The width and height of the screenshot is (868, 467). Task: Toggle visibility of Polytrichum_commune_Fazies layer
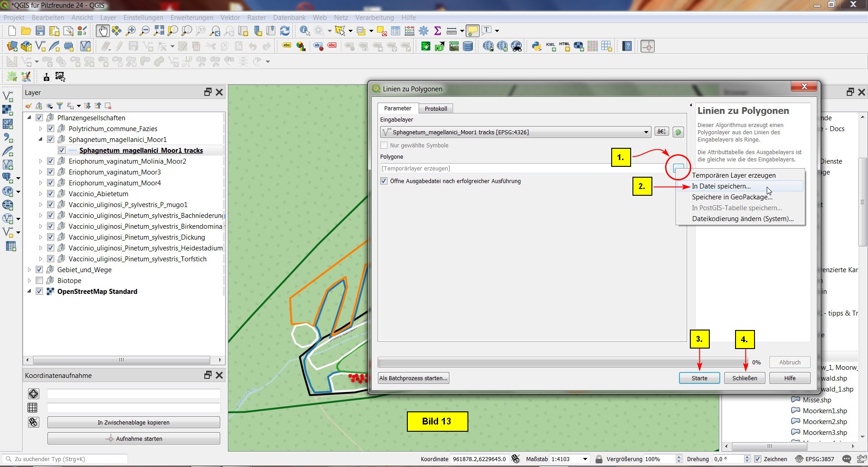pos(51,129)
